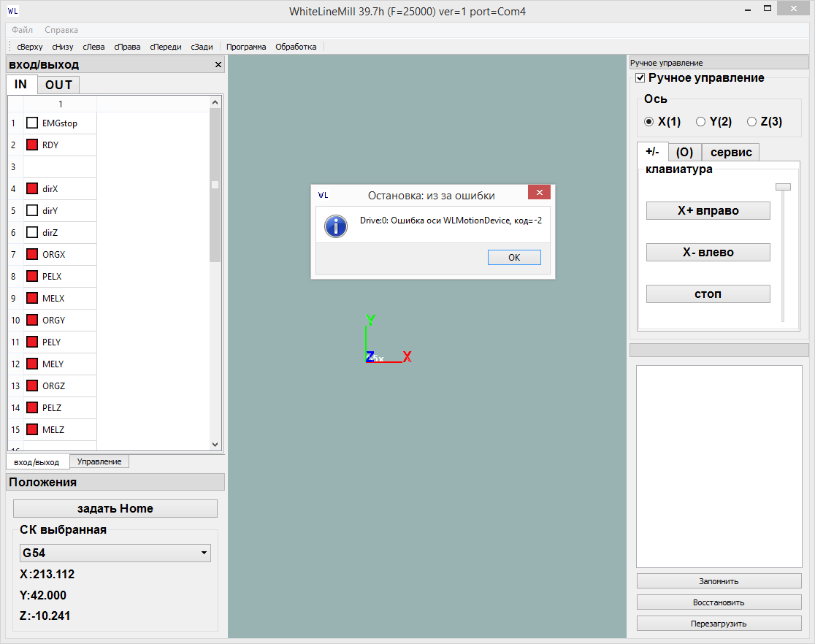Click the Перезагрузить button
Image resolution: width=815 pixels, height=644 pixels.
coord(719,624)
